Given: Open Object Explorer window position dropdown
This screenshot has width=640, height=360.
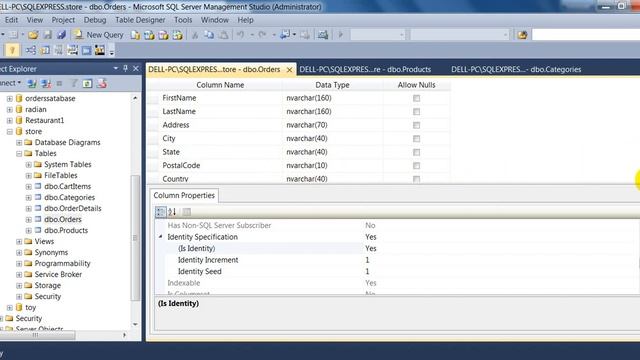Looking at the screenshot, I should (x=116, y=69).
